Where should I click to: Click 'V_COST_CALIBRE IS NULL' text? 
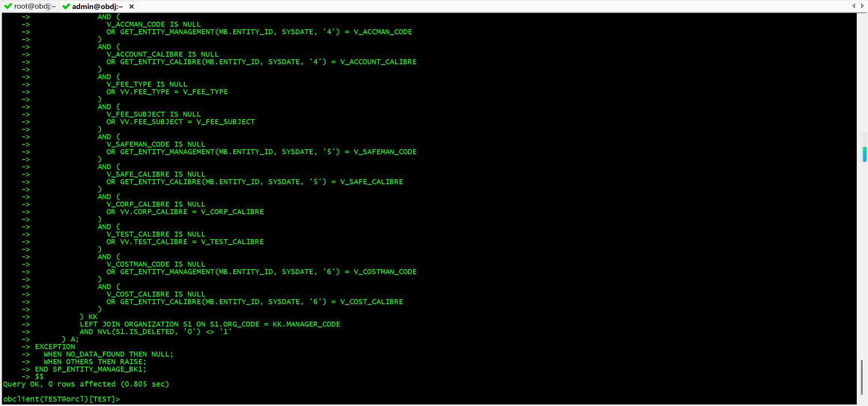click(156, 294)
